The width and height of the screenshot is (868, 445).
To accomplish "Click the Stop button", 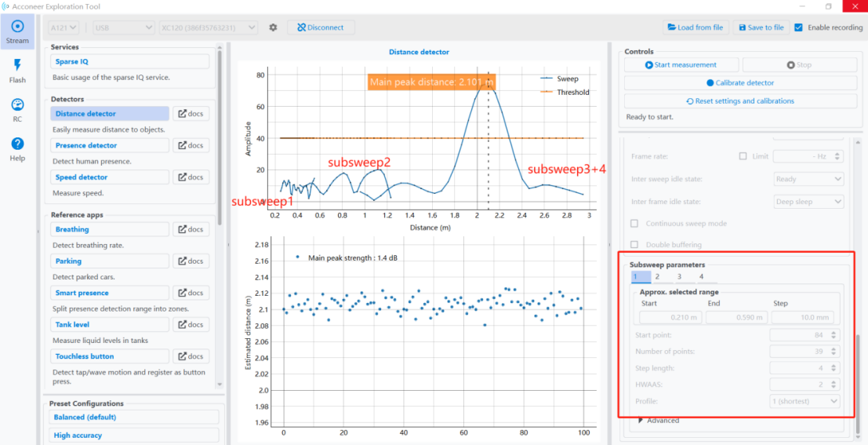I will 799,65.
